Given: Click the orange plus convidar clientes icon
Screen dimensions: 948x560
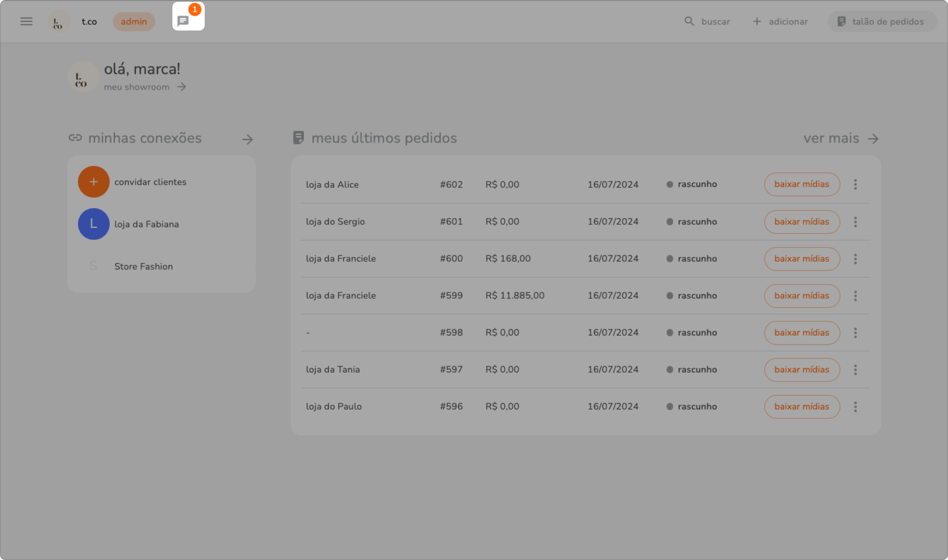Looking at the screenshot, I should point(93,182).
